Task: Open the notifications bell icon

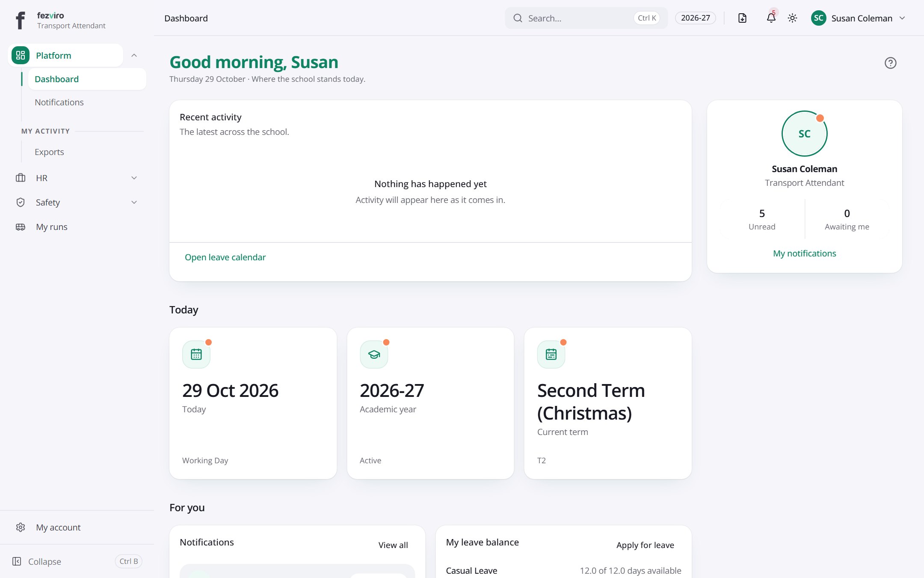Action: pos(771,18)
